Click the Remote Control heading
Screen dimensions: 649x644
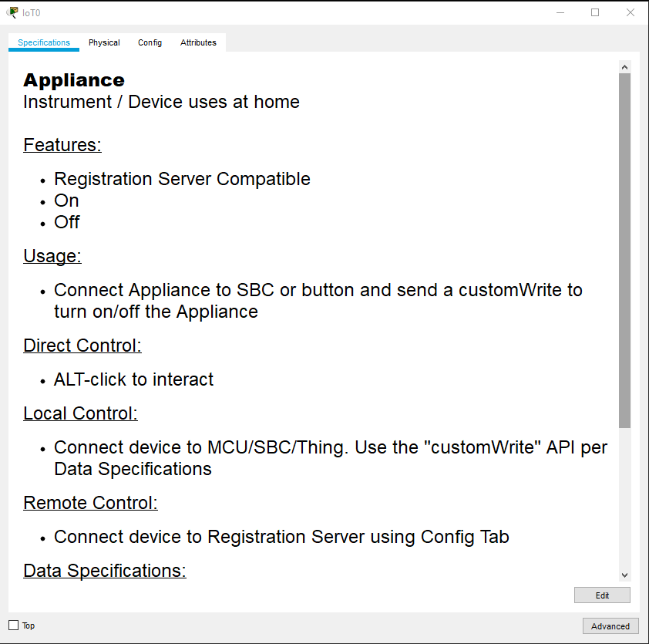[x=90, y=503]
